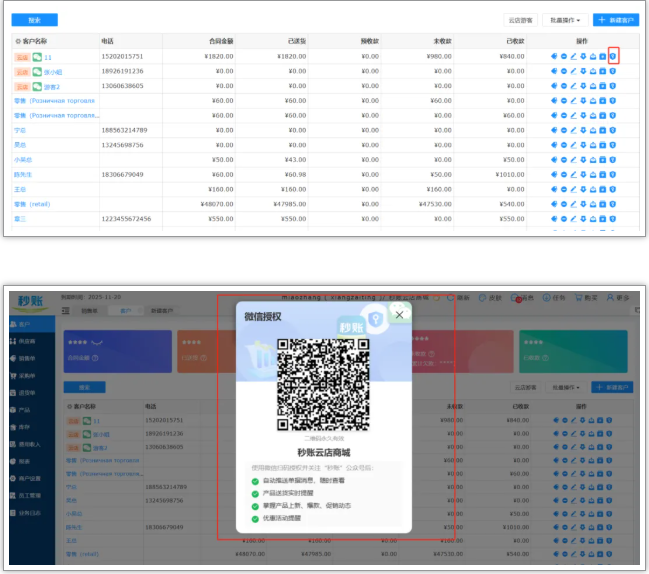Click 新建客户 blue button in upper screenshot
The height and width of the screenshot is (574, 649).
[x=616, y=20]
